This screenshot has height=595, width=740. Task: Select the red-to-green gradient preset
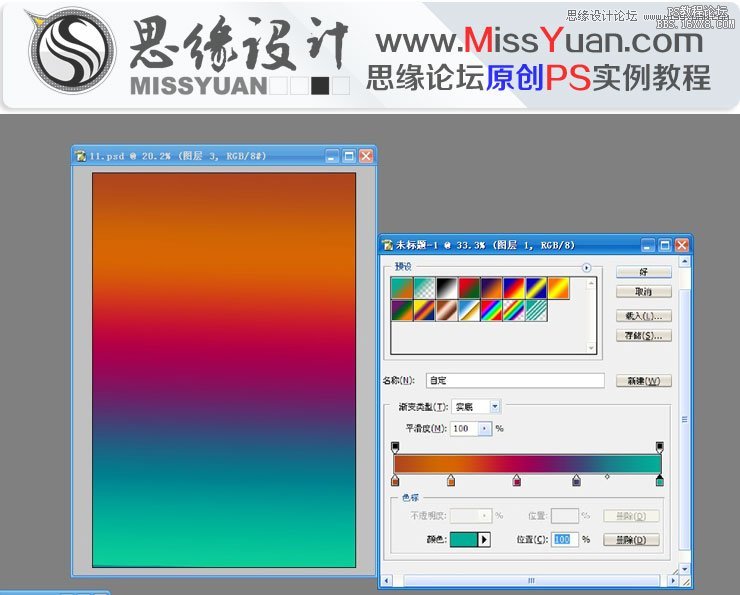pos(469,288)
